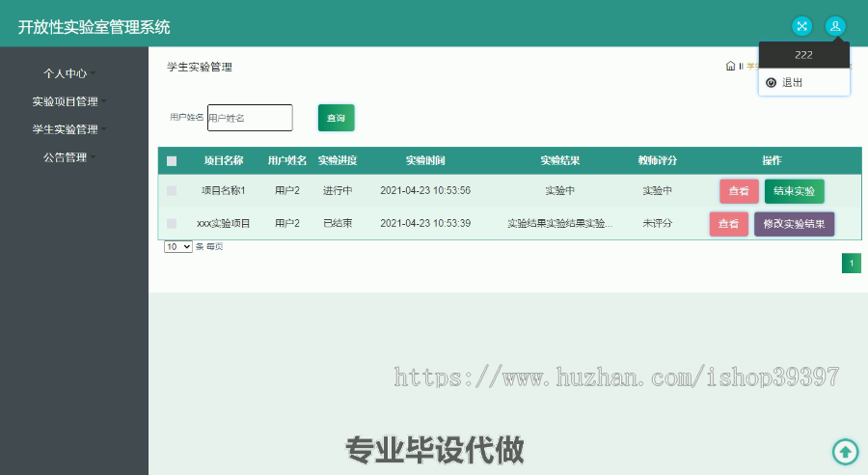This screenshot has height=475, width=868.
Task: Click the timestamp 2021-04-23 10:53:56
Action: coord(425,190)
